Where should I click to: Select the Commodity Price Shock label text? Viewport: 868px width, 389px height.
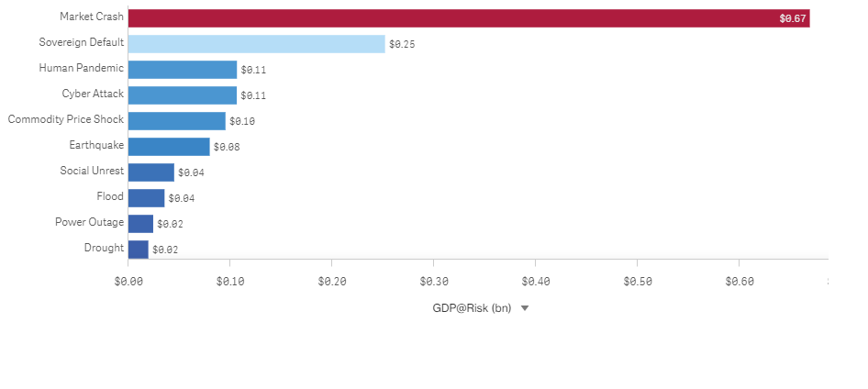point(65,119)
